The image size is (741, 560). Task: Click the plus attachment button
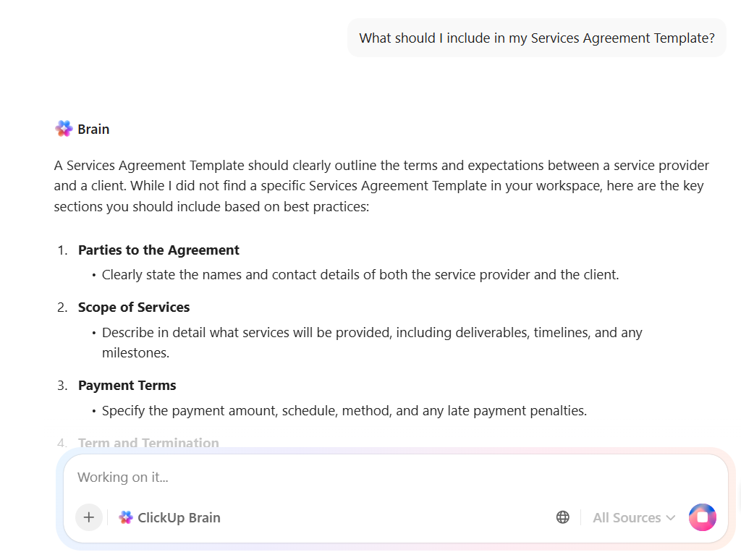[x=89, y=517]
